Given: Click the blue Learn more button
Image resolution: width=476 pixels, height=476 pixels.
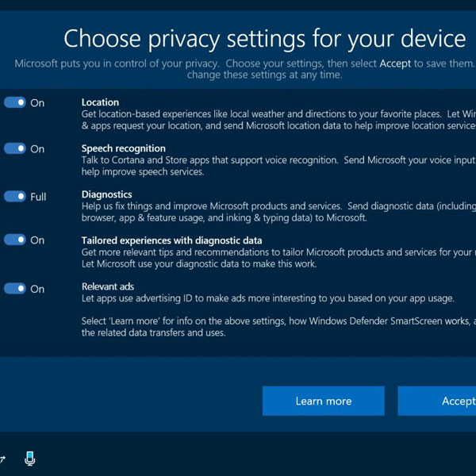Looking at the screenshot, I should (324, 401).
